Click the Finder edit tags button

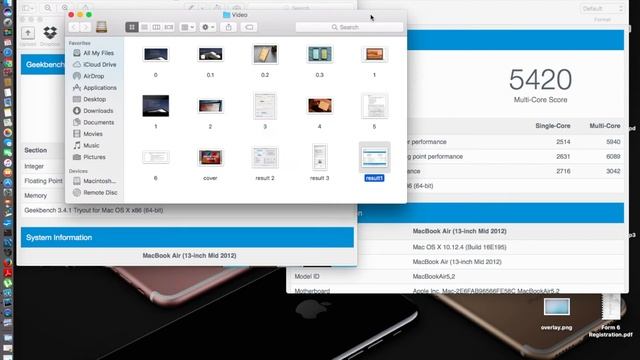click(249, 27)
